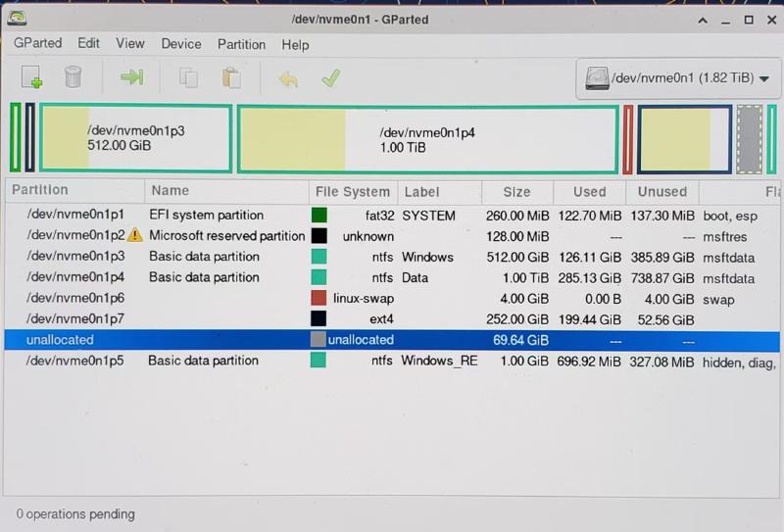Open the GParted menu
The height and width of the screenshot is (532, 784).
click(38, 43)
